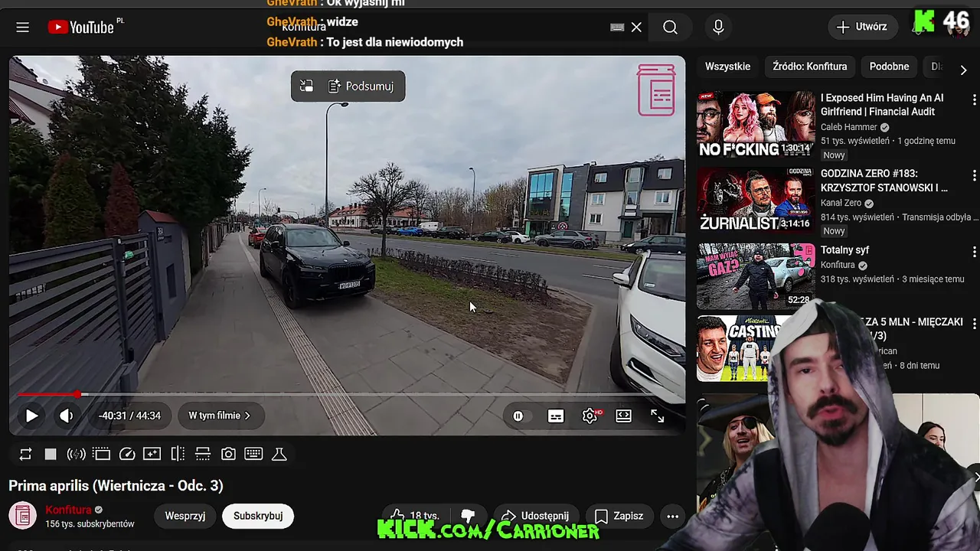Take a screenshot with camera icon
980x551 pixels.
[228, 454]
